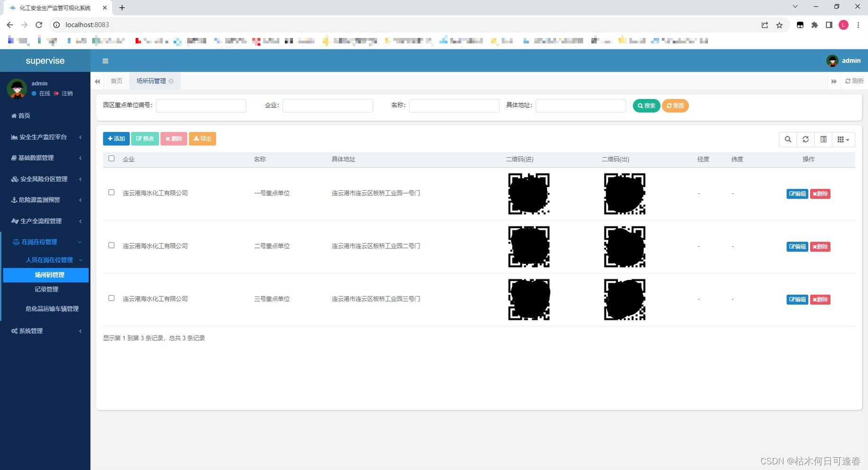Focus the 名称 search input
This screenshot has width=868, height=470.
coord(454,105)
